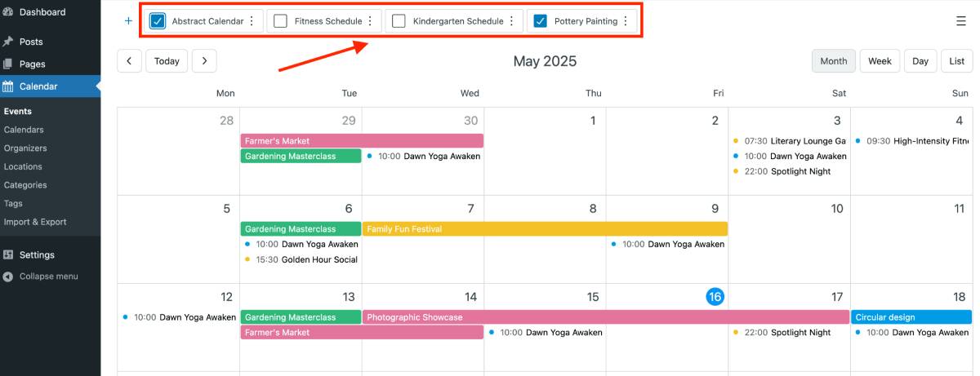Expand Fitness Schedule three-dot options menu

[370, 21]
